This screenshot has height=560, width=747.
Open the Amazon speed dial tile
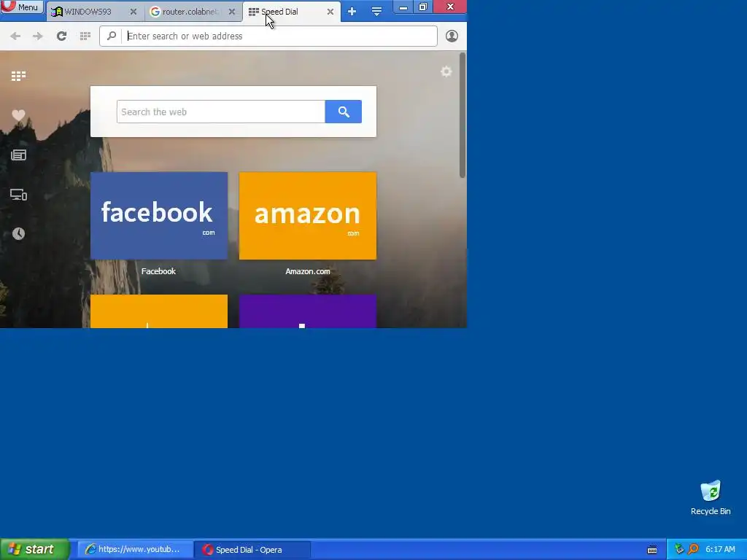coord(308,216)
